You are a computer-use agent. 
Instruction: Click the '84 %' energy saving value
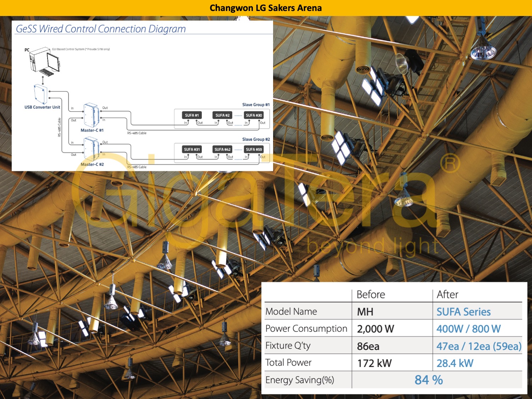coord(428,380)
